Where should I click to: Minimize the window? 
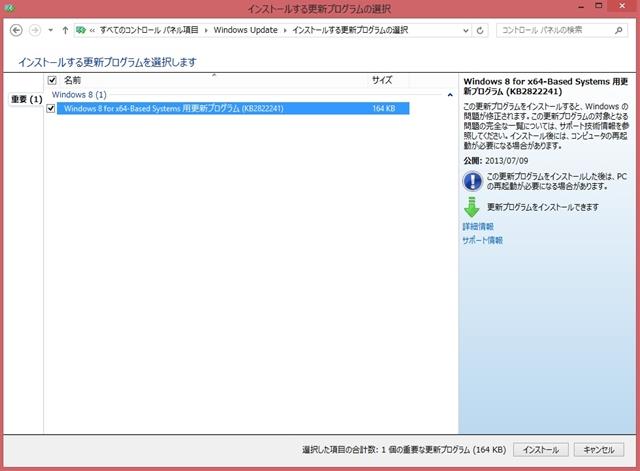581,6
